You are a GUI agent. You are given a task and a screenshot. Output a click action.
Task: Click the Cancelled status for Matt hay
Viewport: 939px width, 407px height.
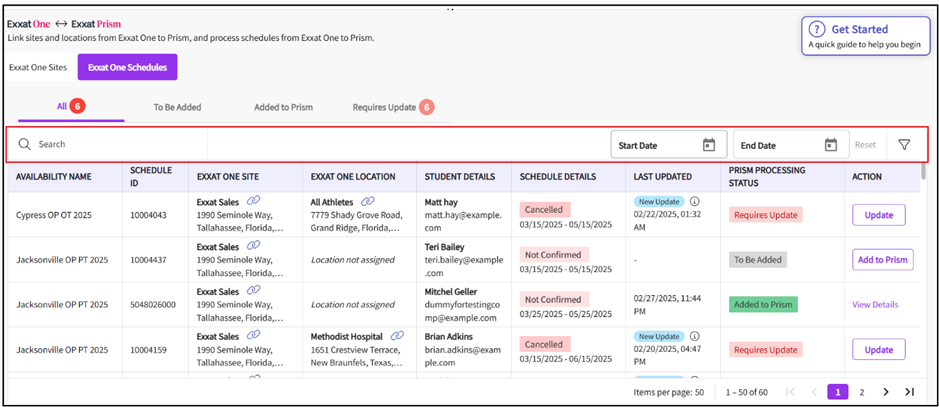[x=545, y=209]
